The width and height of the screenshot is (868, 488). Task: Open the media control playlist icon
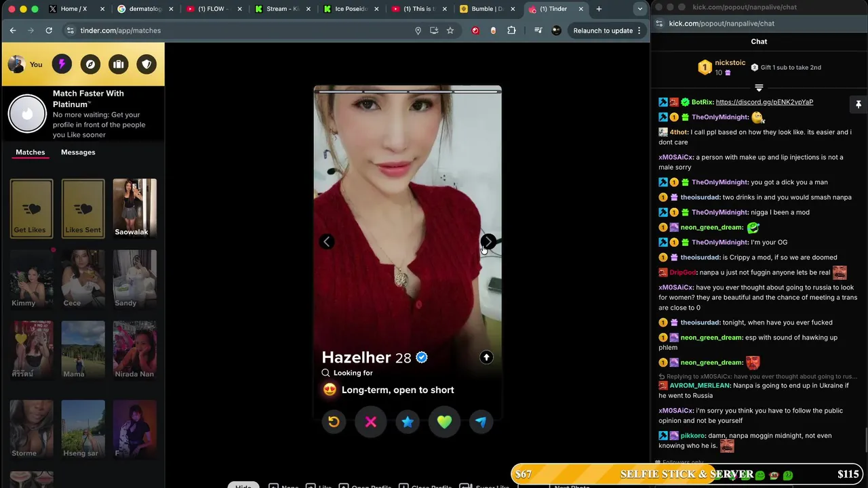(538, 30)
